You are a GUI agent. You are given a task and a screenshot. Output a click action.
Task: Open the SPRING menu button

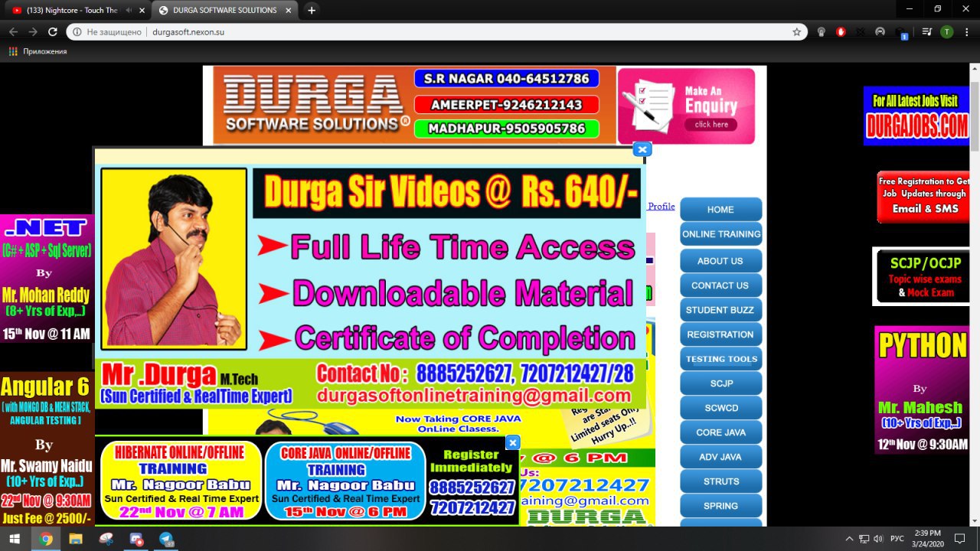tap(720, 506)
